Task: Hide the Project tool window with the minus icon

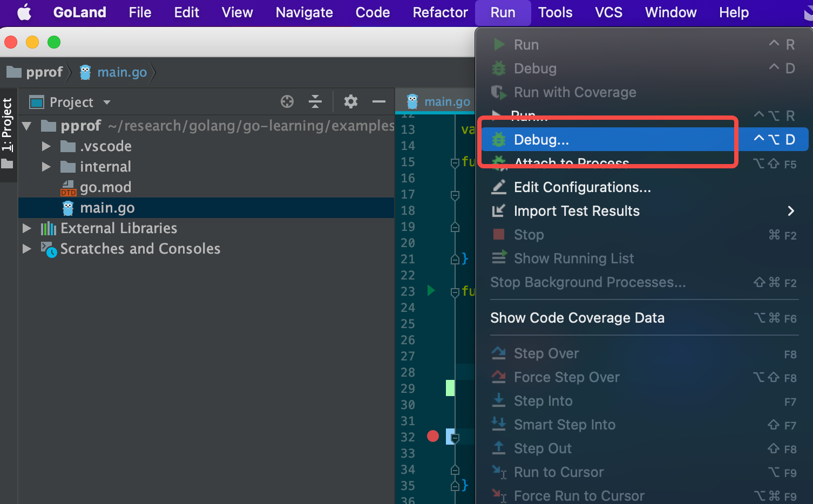Action: pos(378,101)
